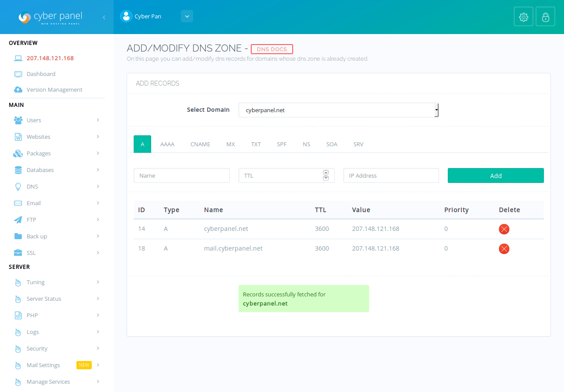564x392 pixels.
Task: Click the Security flame icon
Action: coord(18,348)
